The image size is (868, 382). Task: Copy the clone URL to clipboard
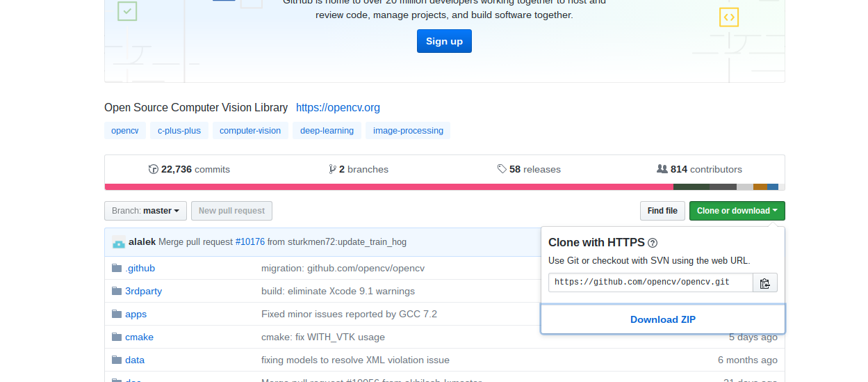point(764,283)
